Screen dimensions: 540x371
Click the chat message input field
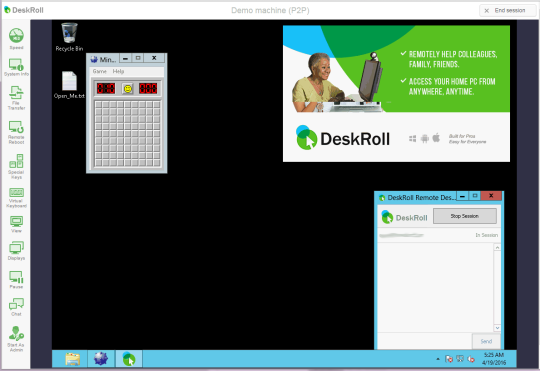425,341
